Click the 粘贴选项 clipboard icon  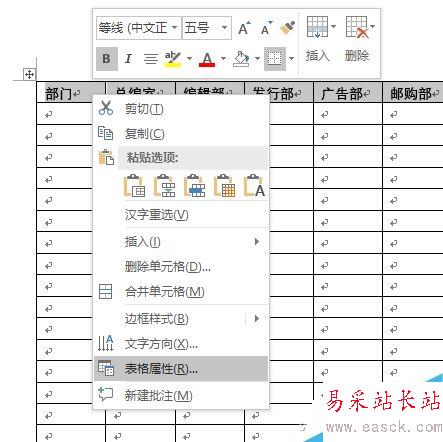[x=106, y=157]
